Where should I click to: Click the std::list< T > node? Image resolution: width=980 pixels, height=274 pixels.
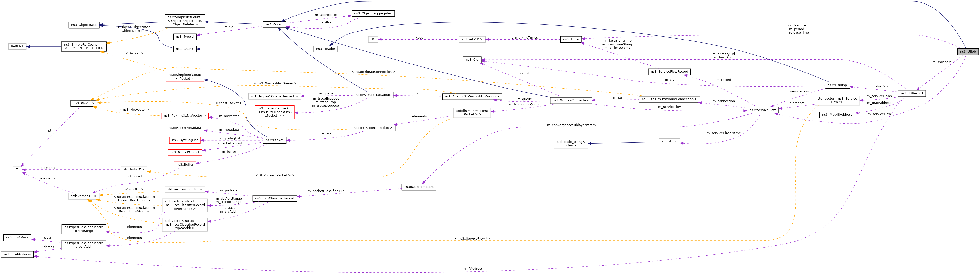(x=134, y=169)
